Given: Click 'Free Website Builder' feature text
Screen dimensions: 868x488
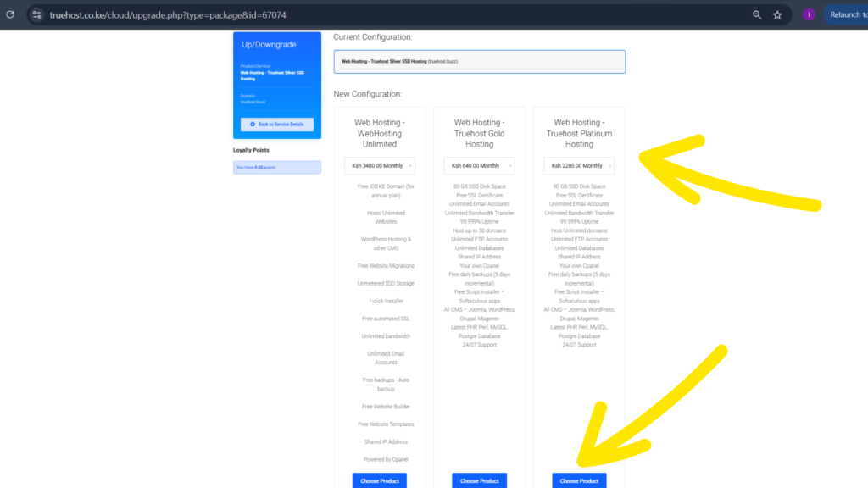Looking at the screenshot, I should point(386,407).
